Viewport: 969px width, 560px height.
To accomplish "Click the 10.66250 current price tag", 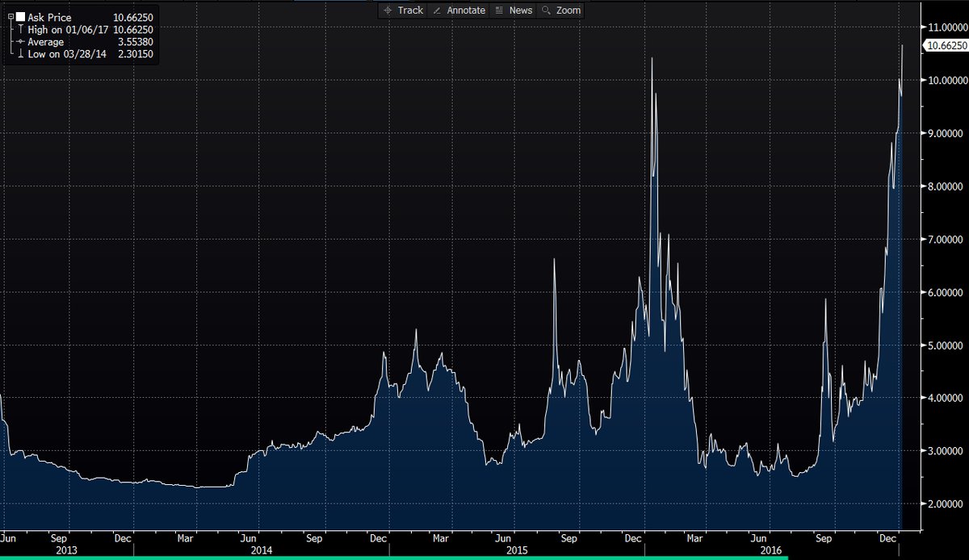I will (x=944, y=46).
